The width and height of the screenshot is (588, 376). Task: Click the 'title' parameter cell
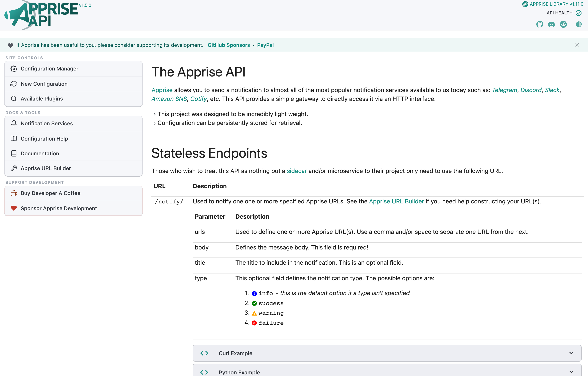pyautogui.click(x=200, y=263)
